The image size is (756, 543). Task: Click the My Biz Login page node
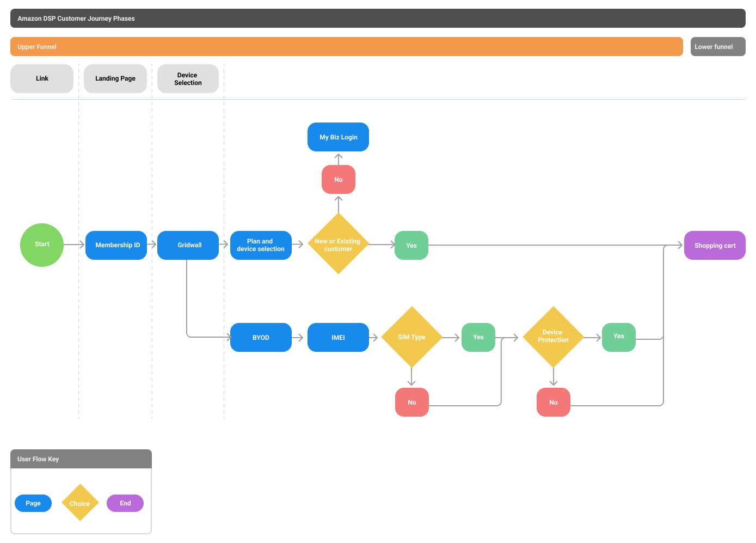coord(338,137)
